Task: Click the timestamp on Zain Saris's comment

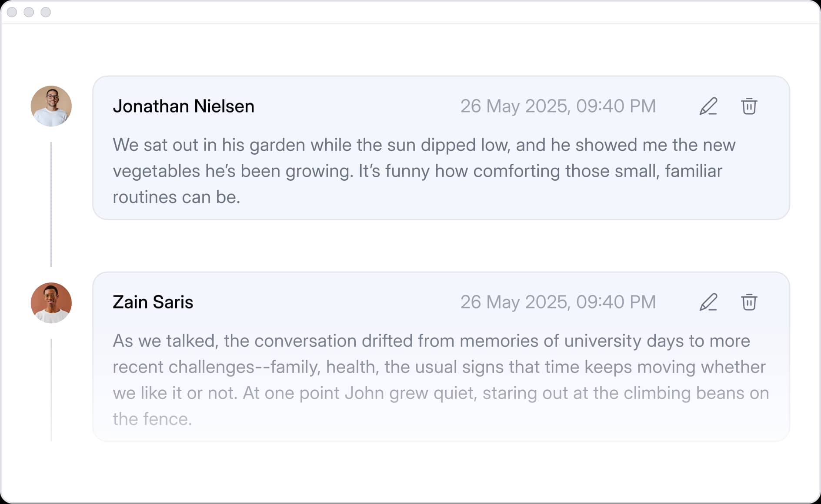Action: (558, 302)
